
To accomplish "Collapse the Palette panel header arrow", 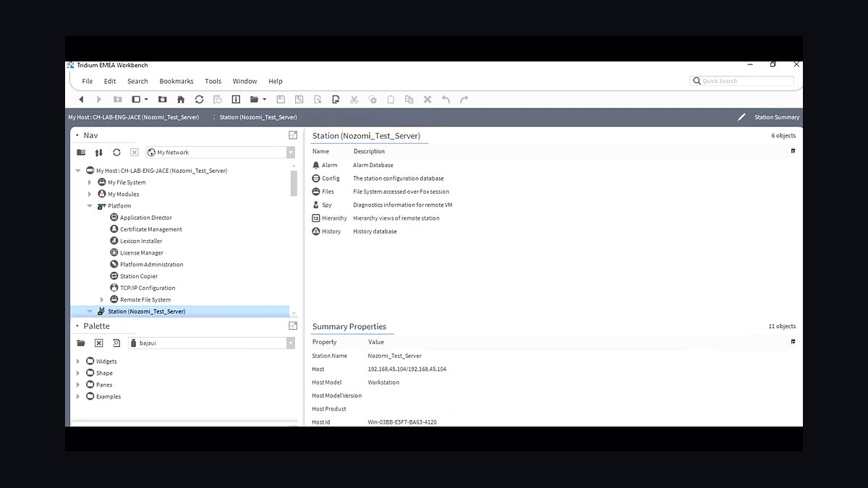I will point(77,326).
